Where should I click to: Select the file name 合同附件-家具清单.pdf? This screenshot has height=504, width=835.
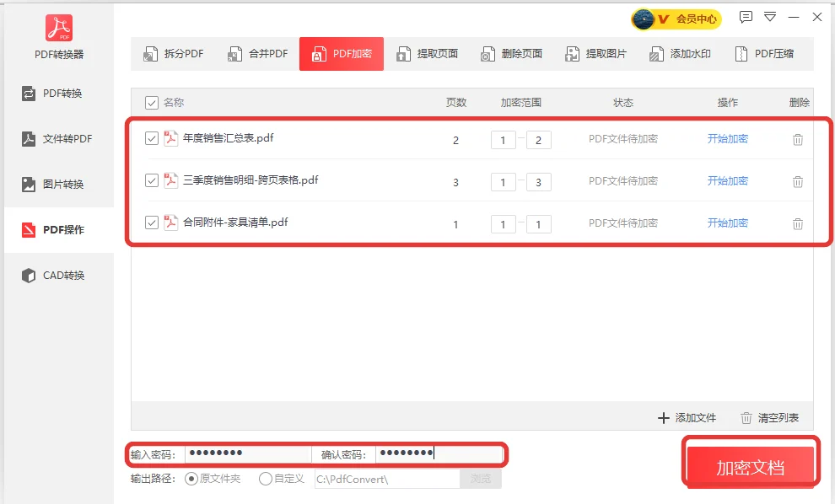coord(235,223)
